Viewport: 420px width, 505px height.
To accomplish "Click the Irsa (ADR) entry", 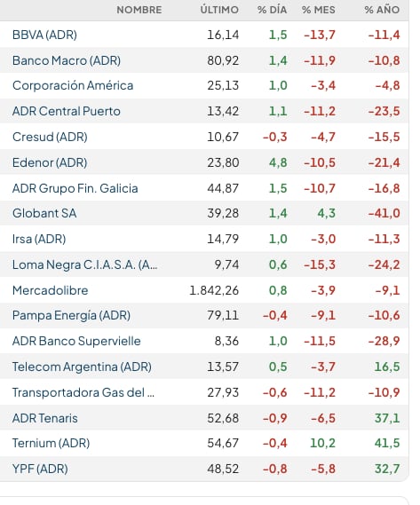I will [x=39, y=239].
